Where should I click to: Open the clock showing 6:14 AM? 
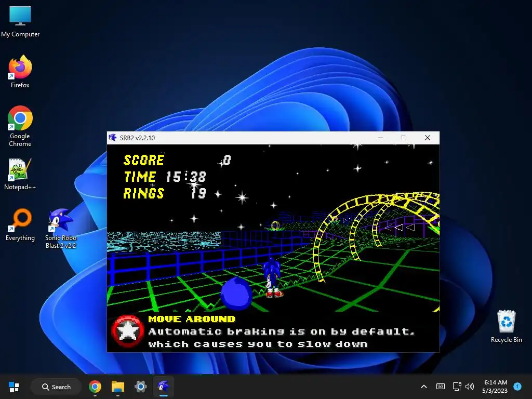495,387
